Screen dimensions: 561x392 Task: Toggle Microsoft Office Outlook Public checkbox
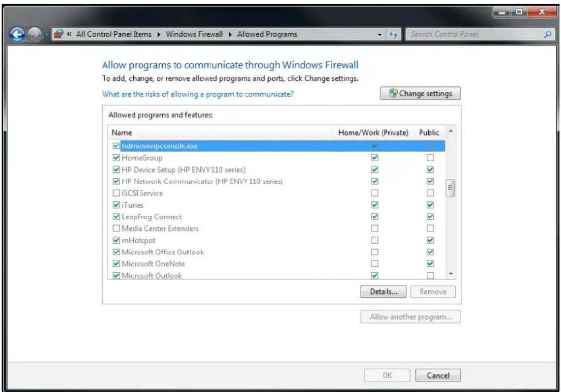[x=430, y=252]
